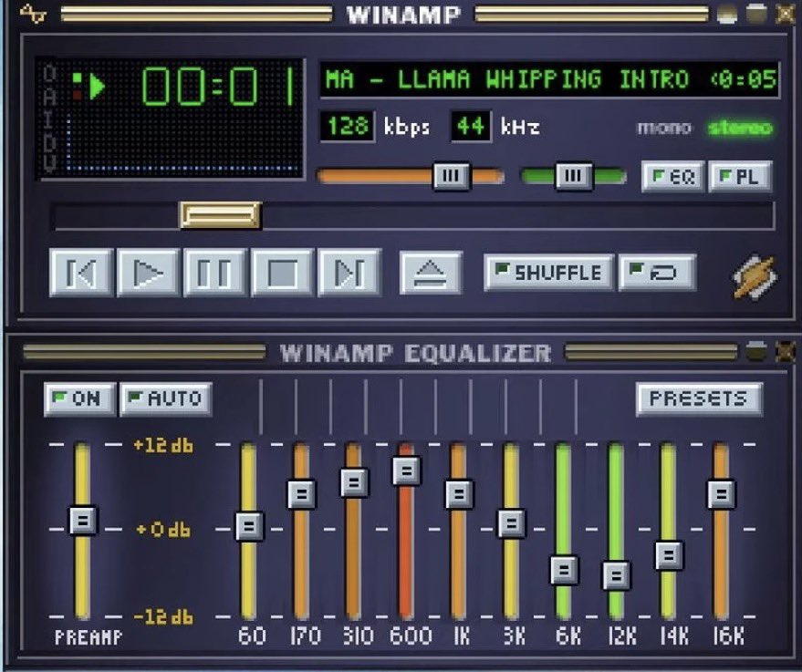Screen dimensions: 802x672
Task: Pause the current song
Action: pos(215,273)
